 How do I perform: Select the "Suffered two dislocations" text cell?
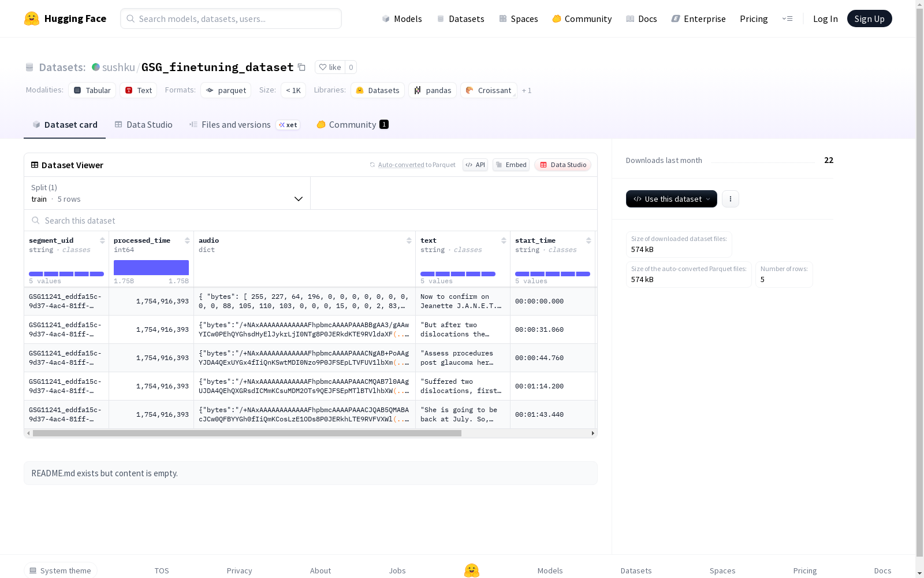463,386
